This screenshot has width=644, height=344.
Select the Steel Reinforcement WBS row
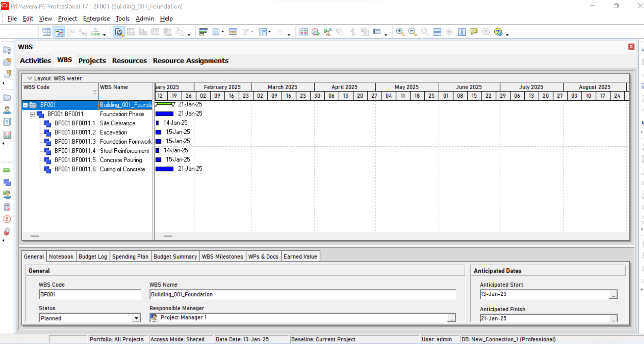pos(87,151)
